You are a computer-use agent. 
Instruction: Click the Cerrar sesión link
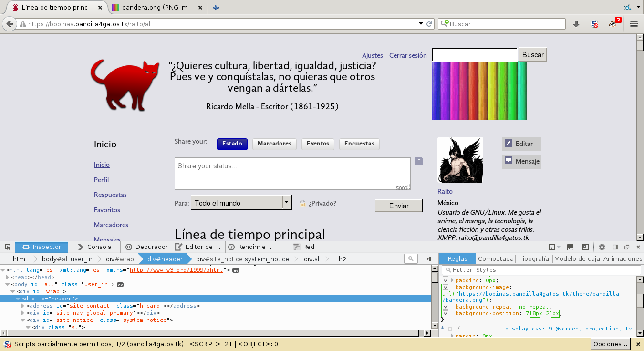tap(408, 55)
